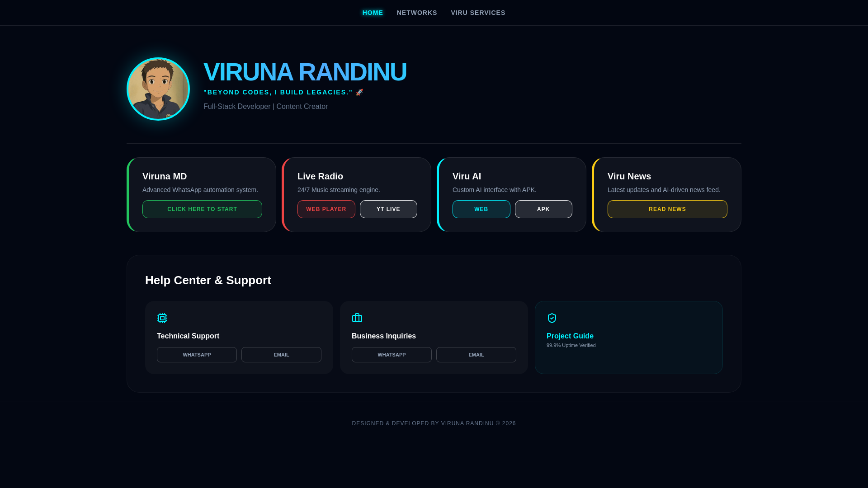Launch the Web Player for Live Radio
The image size is (868, 488).
click(x=326, y=209)
